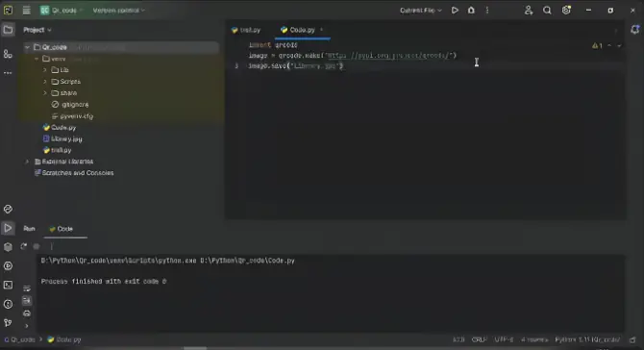Image resolution: width=644 pixels, height=350 pixels.
Task: Go to previous highlighted problem arrow
Action: click(x=609, y=45)
